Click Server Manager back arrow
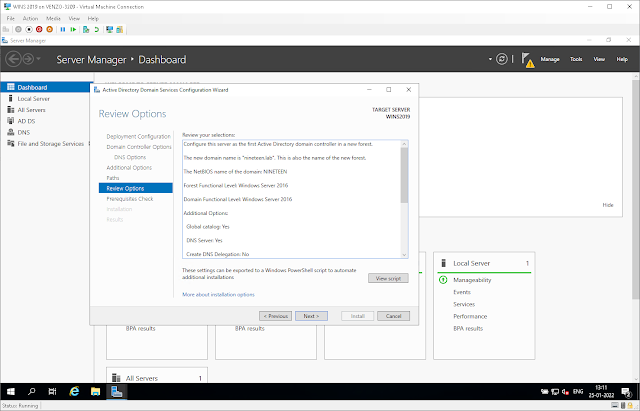Image resolution: width=640 pixels, height=411 pixels. click(x=13, y=59)
